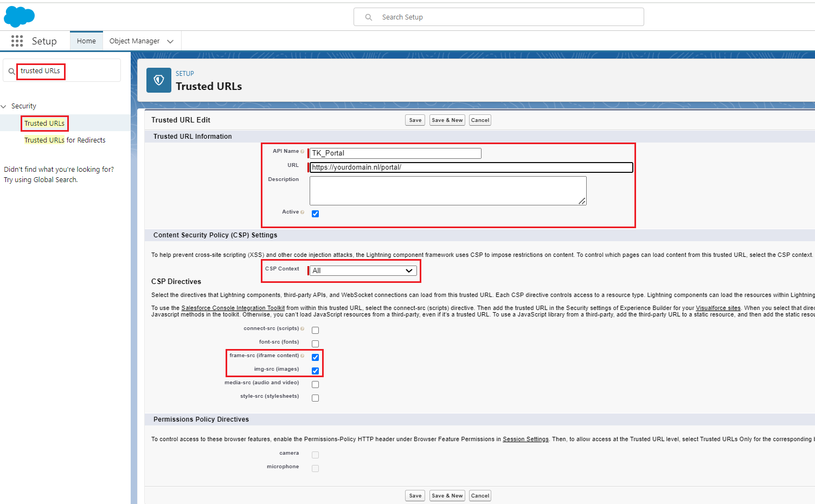Click the bottom Cancel button
The width and height of the screenshot is (815, 504).
[x=480, y=496]
